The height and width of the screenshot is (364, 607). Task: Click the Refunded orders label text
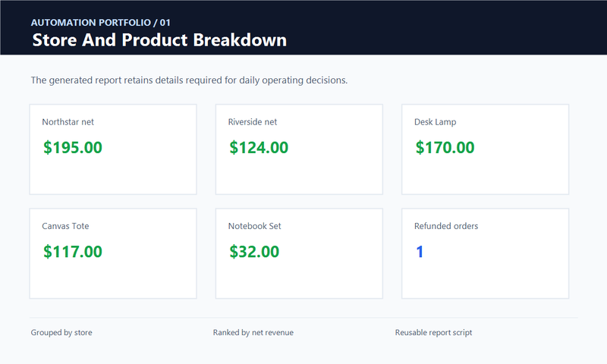coord(446,226)
